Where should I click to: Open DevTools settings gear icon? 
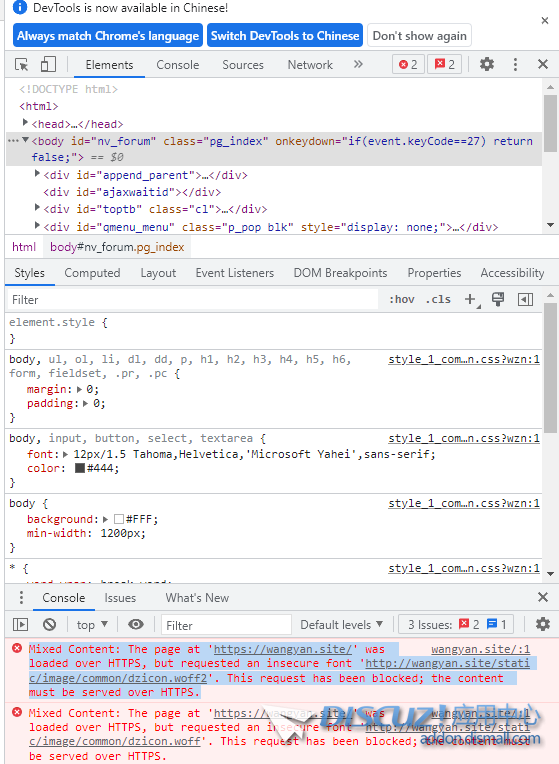tap(486, 64)
